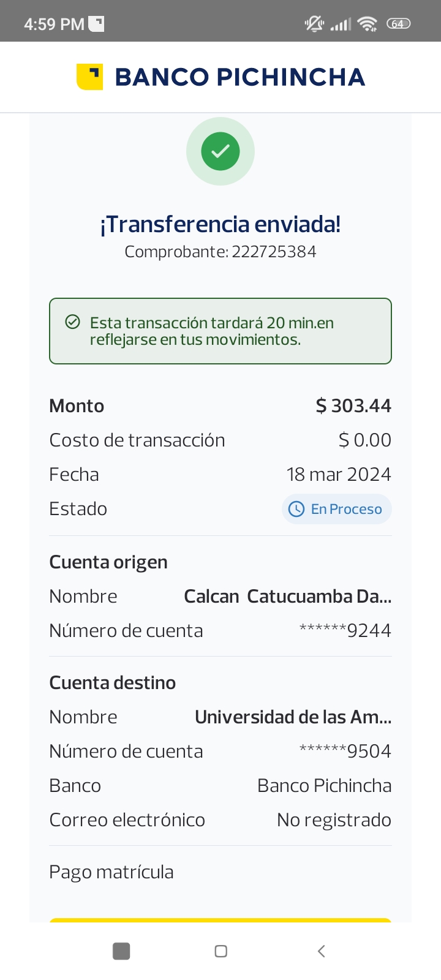The height and width of the screenshot is (980, 441).
Task: Tap the Banco Pichincha yellow logo icon
Action: tap(89, 77)
